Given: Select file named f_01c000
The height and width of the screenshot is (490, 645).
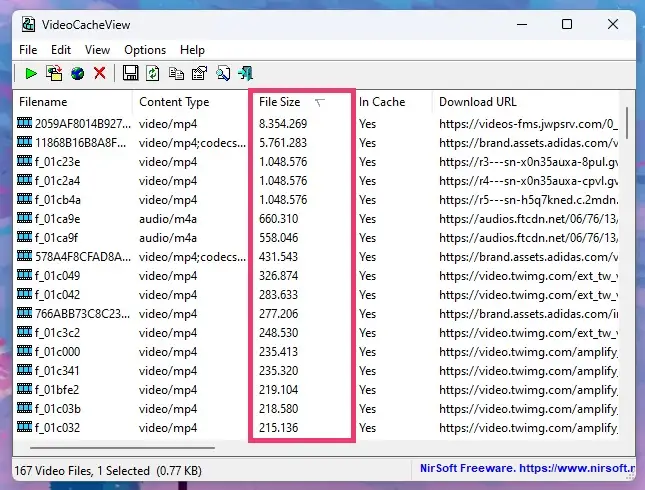Looking at the screenshot, I should pyautogui.click(x=58, y=352).
